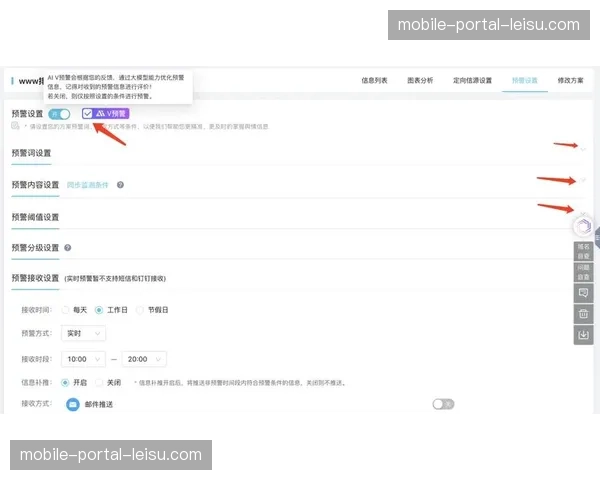This screenshot has height=480, width=600.
Task: Switch to the 信息列表 tab
Action: click(x=374, y=80)
